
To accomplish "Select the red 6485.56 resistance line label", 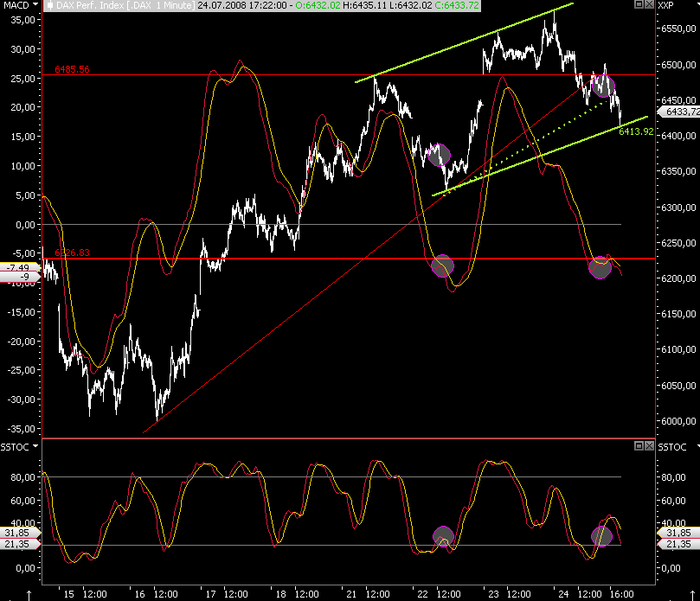I will pos(72,69).
